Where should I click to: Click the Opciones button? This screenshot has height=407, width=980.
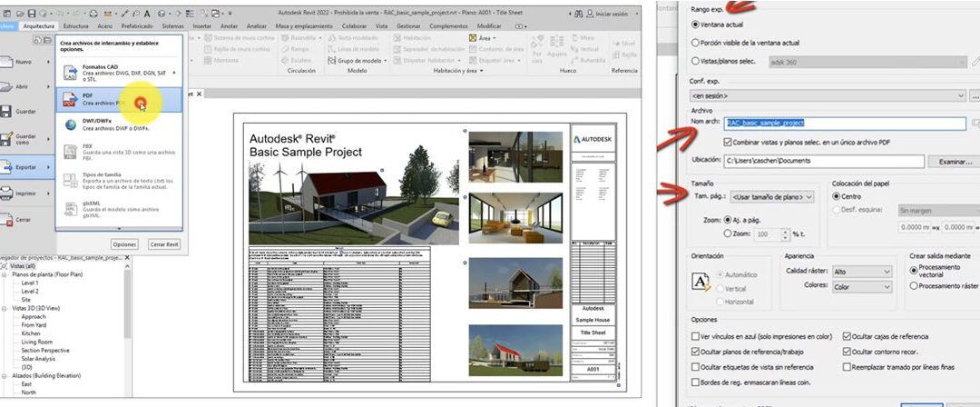124,244
